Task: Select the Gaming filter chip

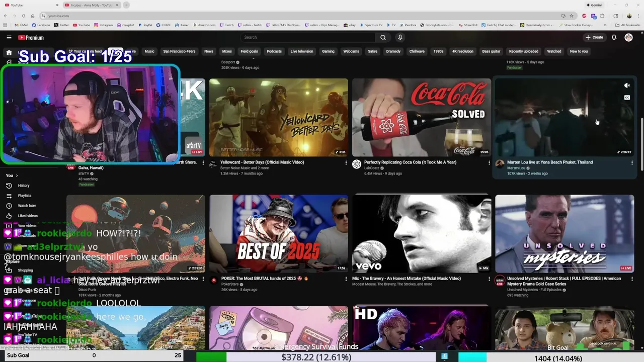Action: point(328,51)
